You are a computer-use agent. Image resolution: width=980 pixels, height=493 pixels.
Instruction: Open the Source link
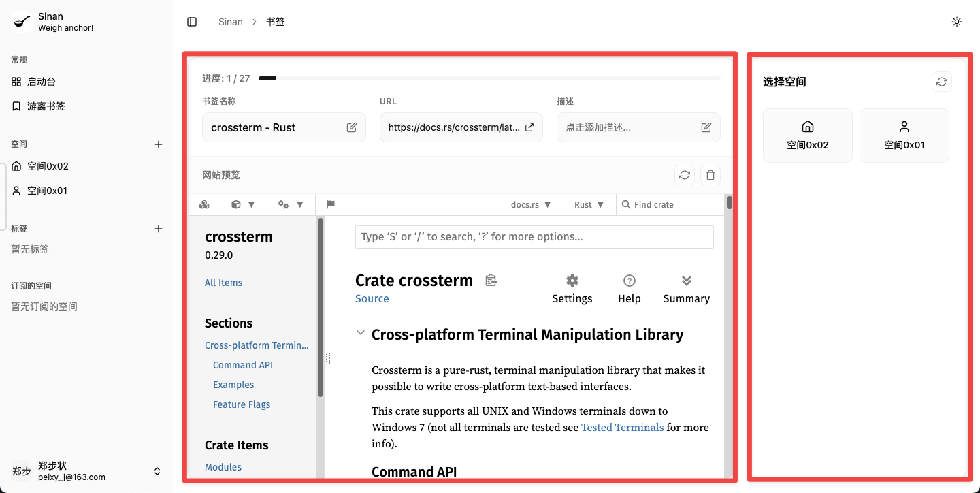tap(372, 298)
